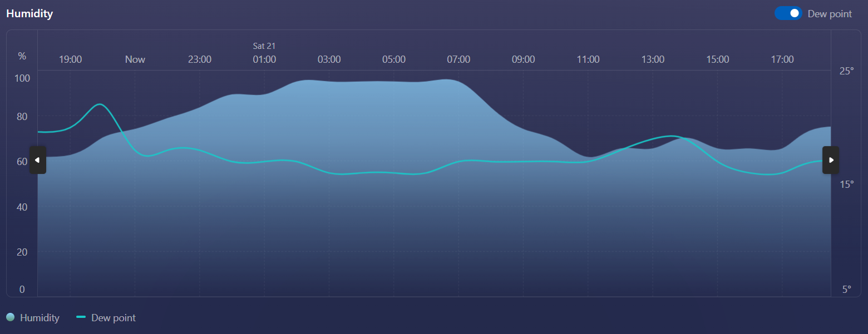Select the 17:00 time label
This screenshot has height=334, width=868.
(x=782, y=59)
